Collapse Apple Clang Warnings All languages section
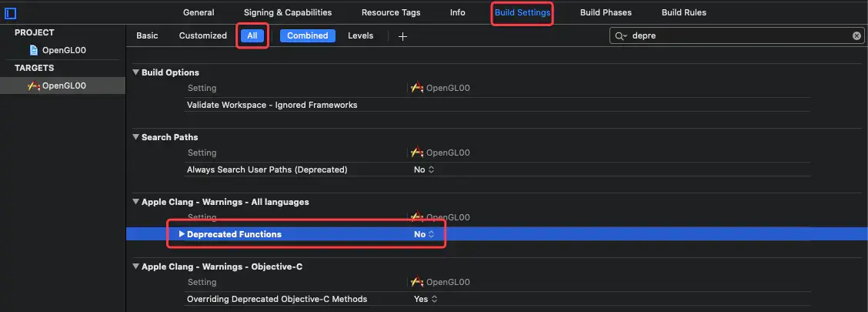868x312 pixels. point(135,203)
